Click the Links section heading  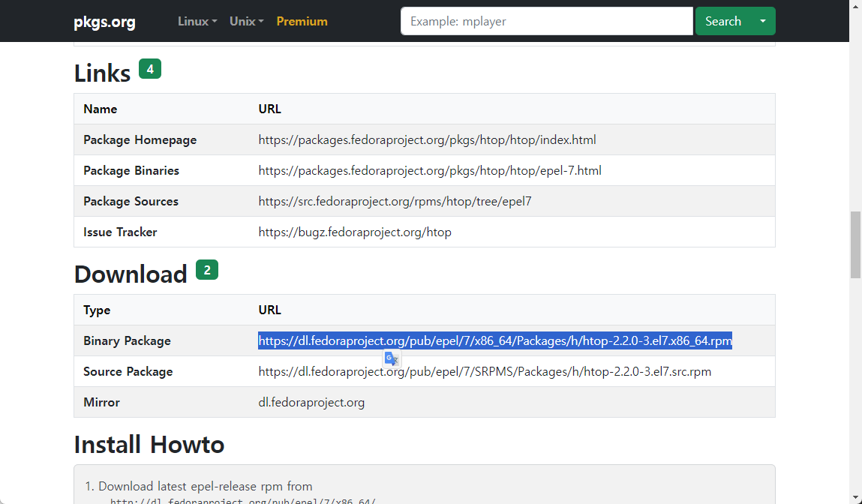point(102,73)
